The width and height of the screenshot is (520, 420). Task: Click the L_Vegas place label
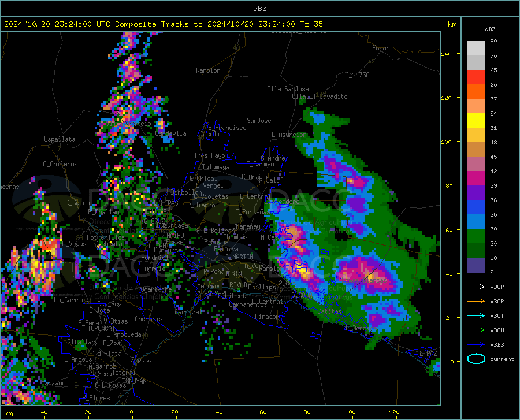[x=75, y=244]
